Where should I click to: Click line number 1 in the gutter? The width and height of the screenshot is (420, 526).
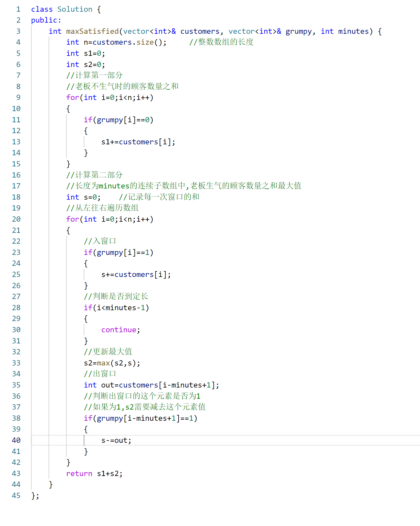[18, 9]
